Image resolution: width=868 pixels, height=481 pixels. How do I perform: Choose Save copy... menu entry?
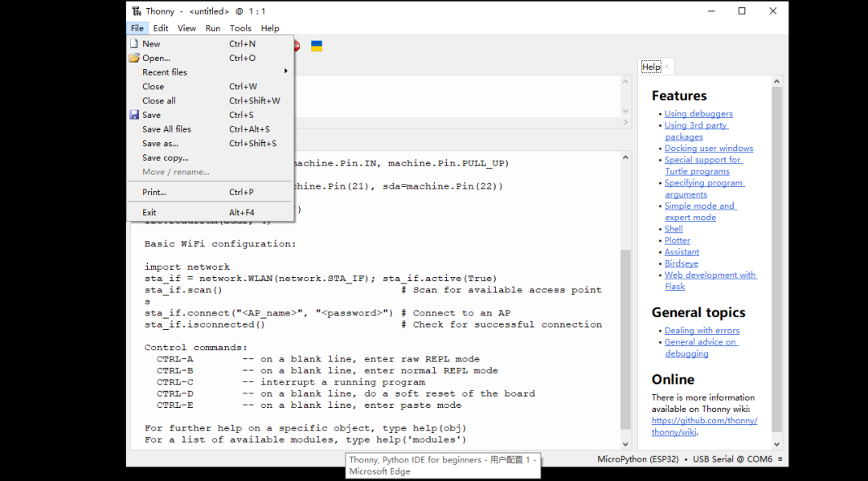[211, 157]
